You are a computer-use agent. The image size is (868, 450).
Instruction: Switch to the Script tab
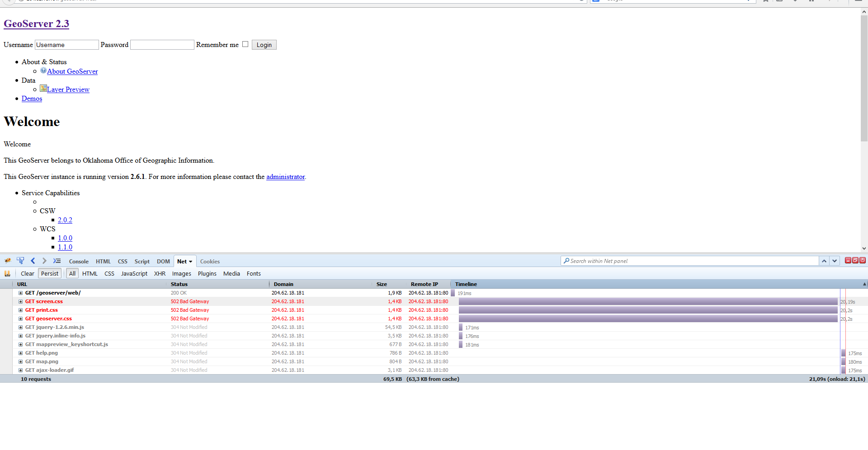click(142, 261)
